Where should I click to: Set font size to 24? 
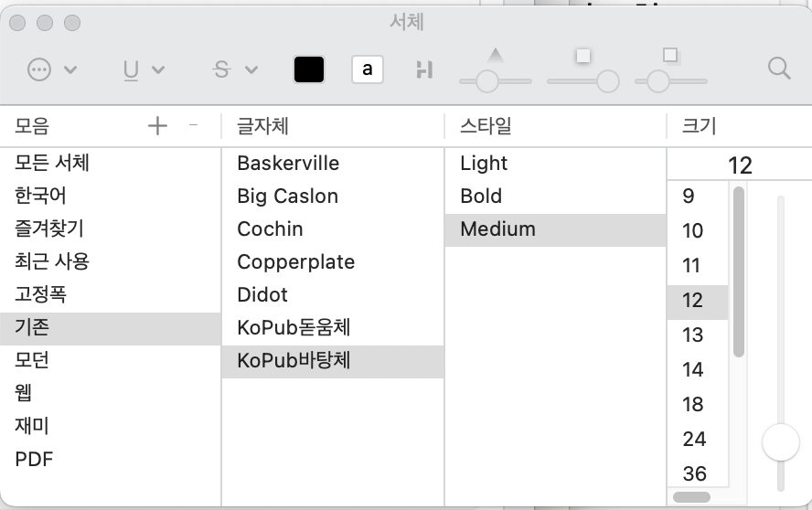(698, 439)
